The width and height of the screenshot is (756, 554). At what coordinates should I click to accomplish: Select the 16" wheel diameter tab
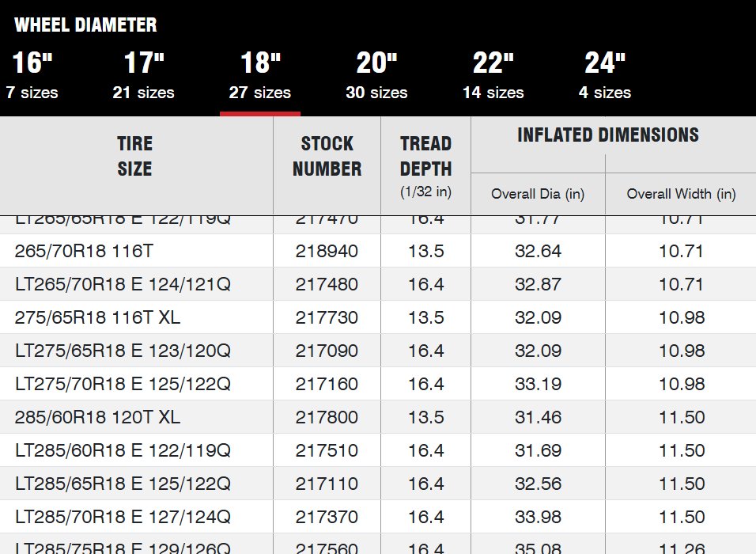coord(32,75)
